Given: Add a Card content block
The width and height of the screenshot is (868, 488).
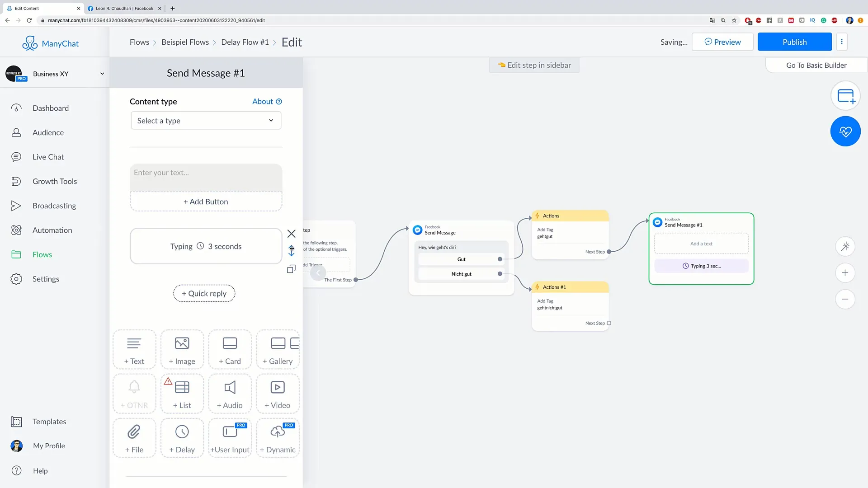Looking at the screenshot, I should pyautogui.click(x=230, y=350).
